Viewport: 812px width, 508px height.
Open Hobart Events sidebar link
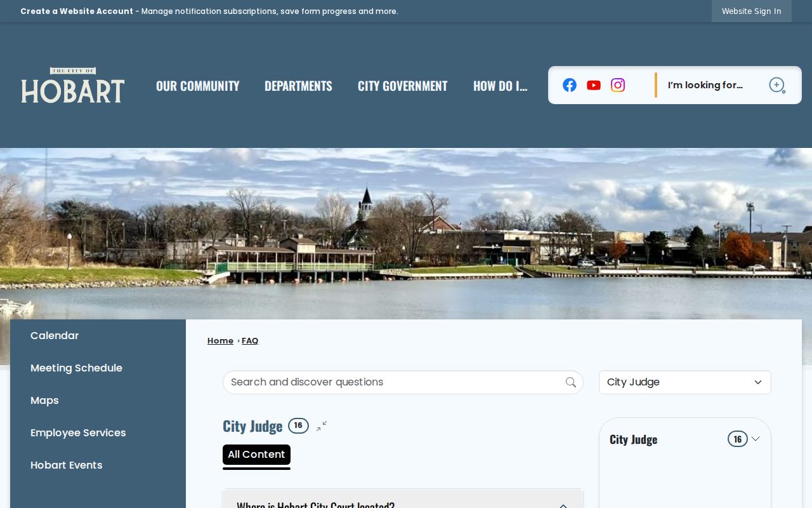[x=67, y=465]
